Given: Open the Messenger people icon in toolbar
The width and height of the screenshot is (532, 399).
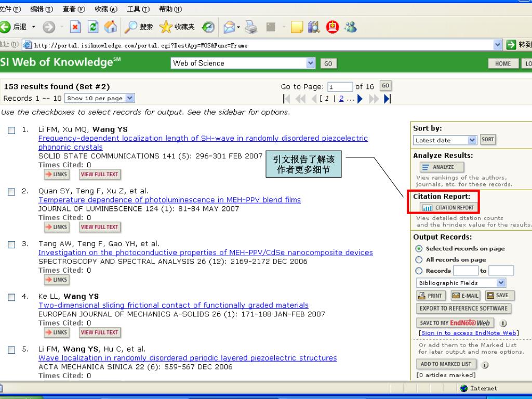Looking at the screenshot, I should tap(351, 27).
